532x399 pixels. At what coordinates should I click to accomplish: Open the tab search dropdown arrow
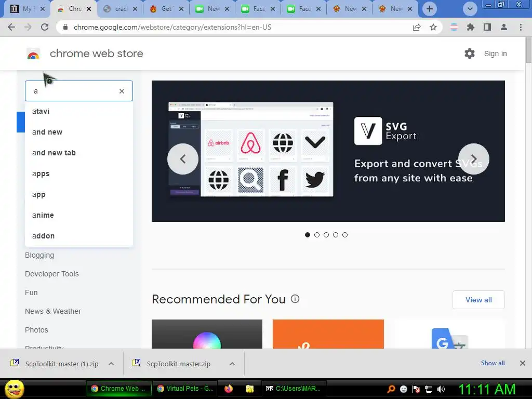pos(470,9)
